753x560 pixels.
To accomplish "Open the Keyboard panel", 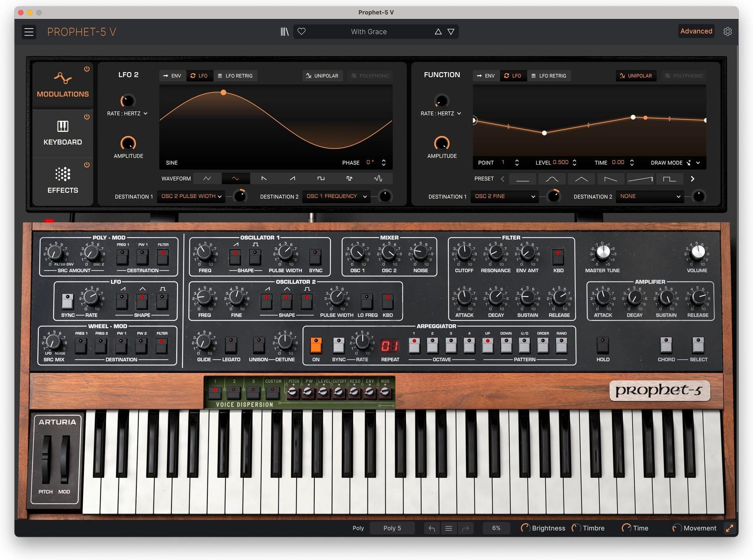I will [x=63, y=133].
